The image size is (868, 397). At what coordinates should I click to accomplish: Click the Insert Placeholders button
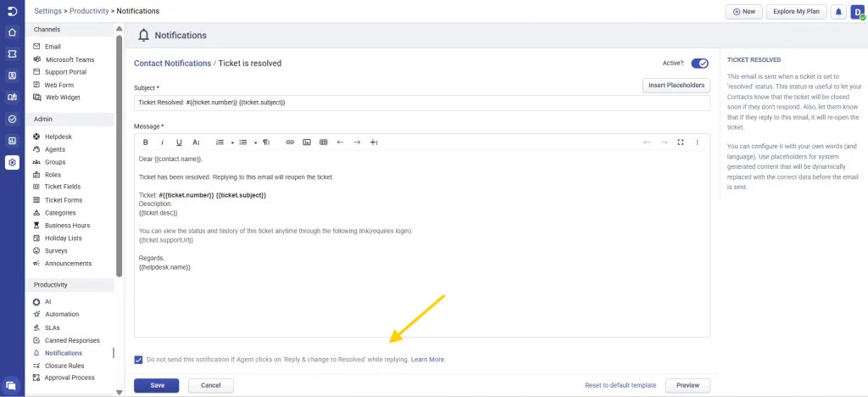pos(676,86)
